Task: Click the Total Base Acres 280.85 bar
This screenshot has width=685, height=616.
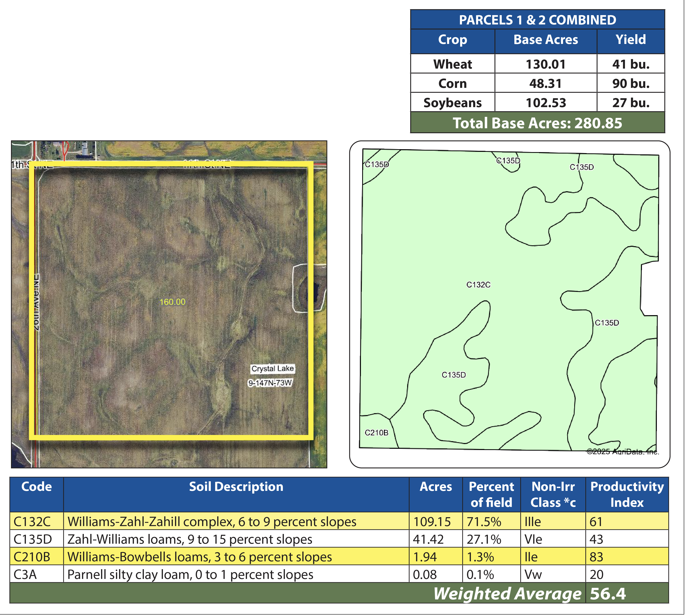Action: [x=537, y=123]
